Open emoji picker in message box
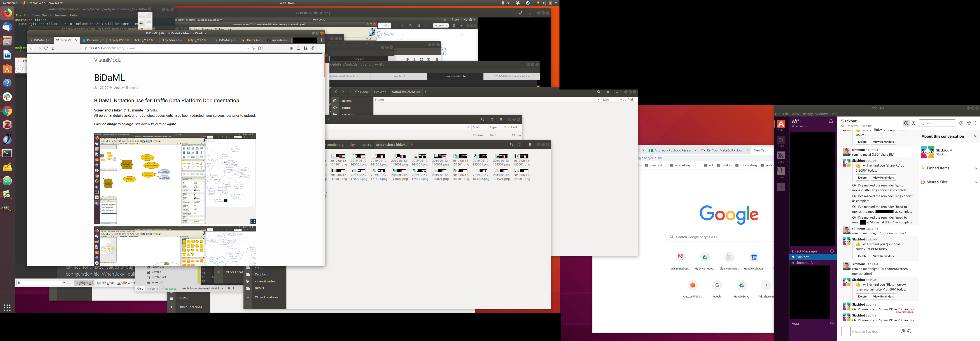980x341 pixels. [x=909, y=331]
